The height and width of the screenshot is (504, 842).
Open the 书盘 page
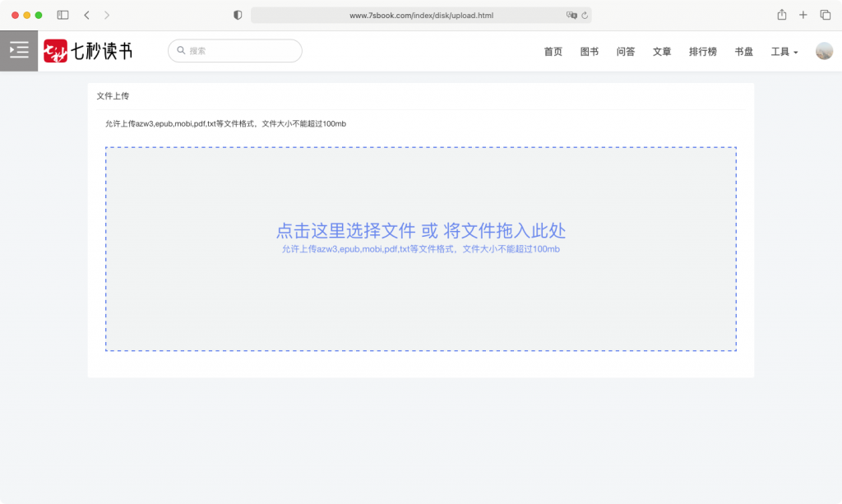[x=743, y=52]
